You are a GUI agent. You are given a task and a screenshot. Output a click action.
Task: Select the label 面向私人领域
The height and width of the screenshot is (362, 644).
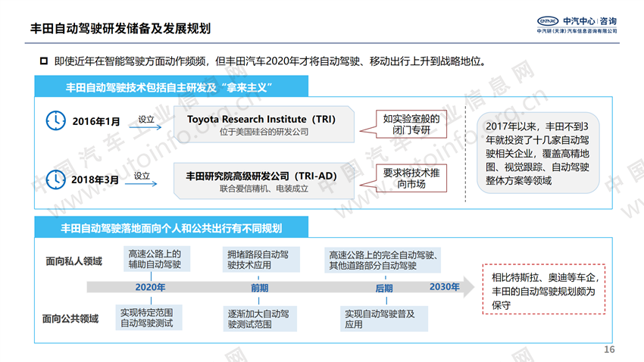pyautogui.click(x=74, y=261)
